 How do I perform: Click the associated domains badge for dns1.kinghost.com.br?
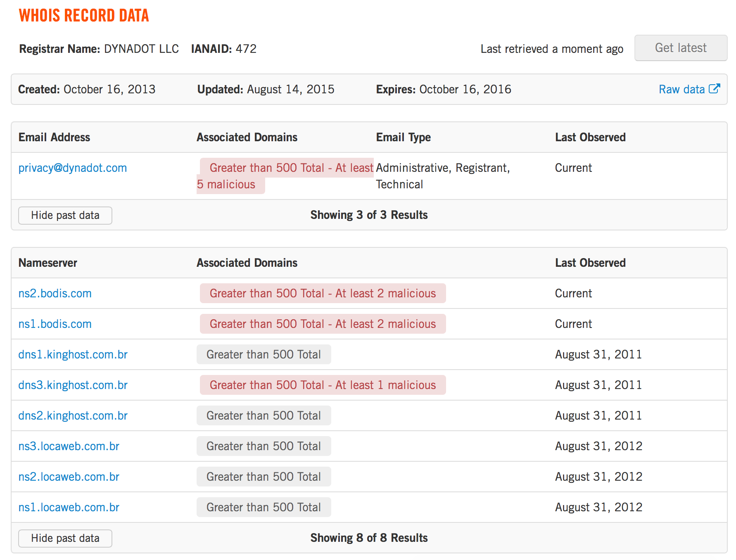pyautogui.click(x=264, y=355)
